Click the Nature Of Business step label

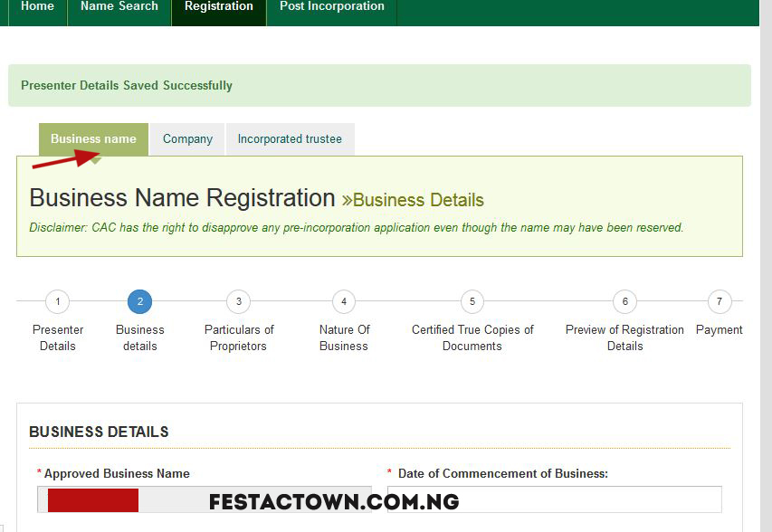344,337
